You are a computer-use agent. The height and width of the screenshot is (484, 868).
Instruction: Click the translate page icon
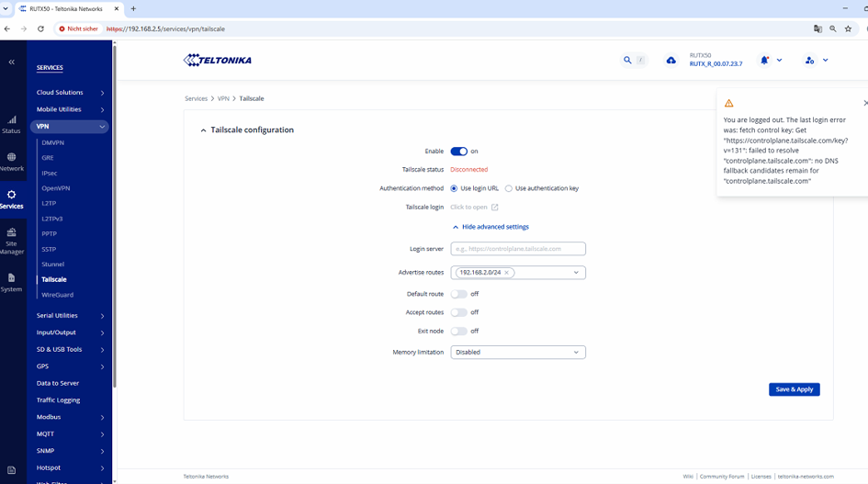coord(817,28)
